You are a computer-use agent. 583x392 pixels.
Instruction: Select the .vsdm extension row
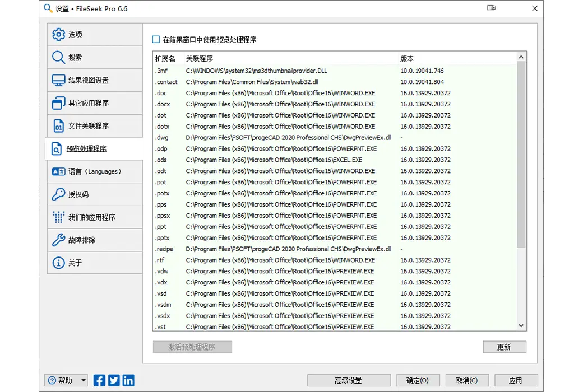point(335,305)
